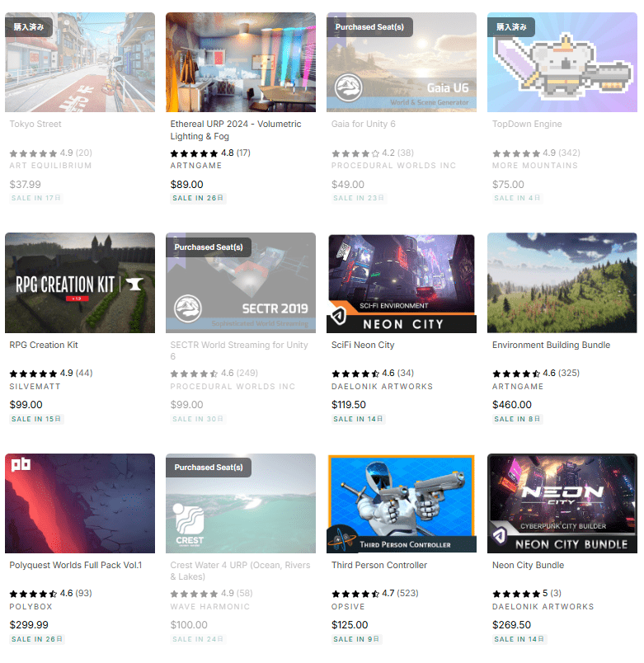
Task: Open publisher ARTNGAME under Ethereal URP
Action: point(195,165)
